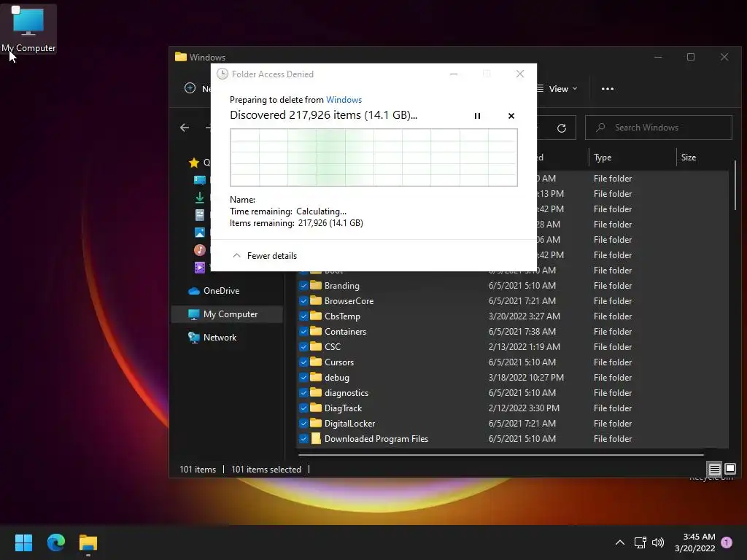Sort by the Size column header
This screenshot has height=560, width=747.
689,157
